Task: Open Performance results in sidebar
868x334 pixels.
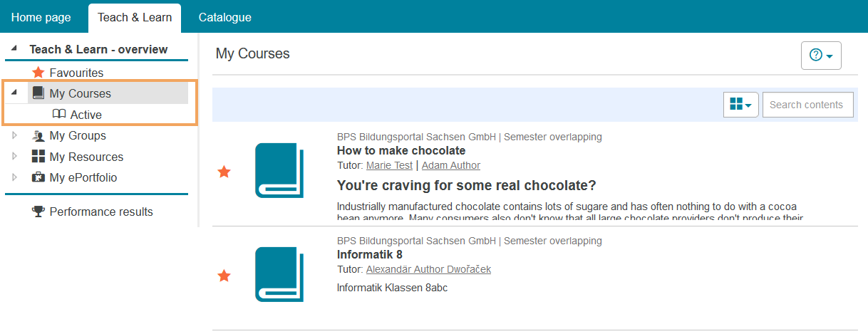Action: (101, 212)
